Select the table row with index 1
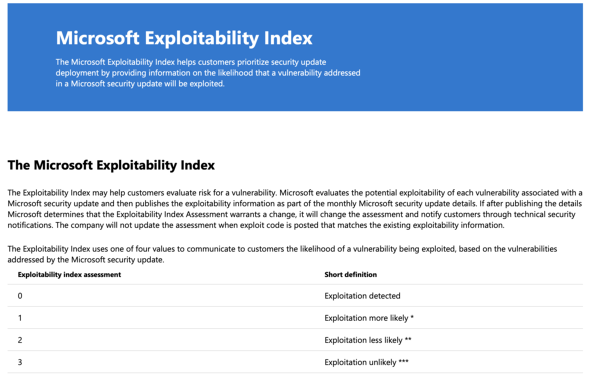 295,318
